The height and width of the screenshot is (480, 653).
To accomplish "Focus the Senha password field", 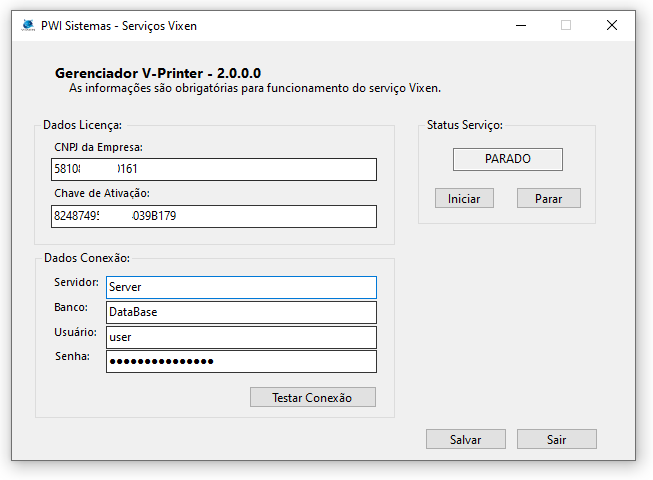I will 241,361.
